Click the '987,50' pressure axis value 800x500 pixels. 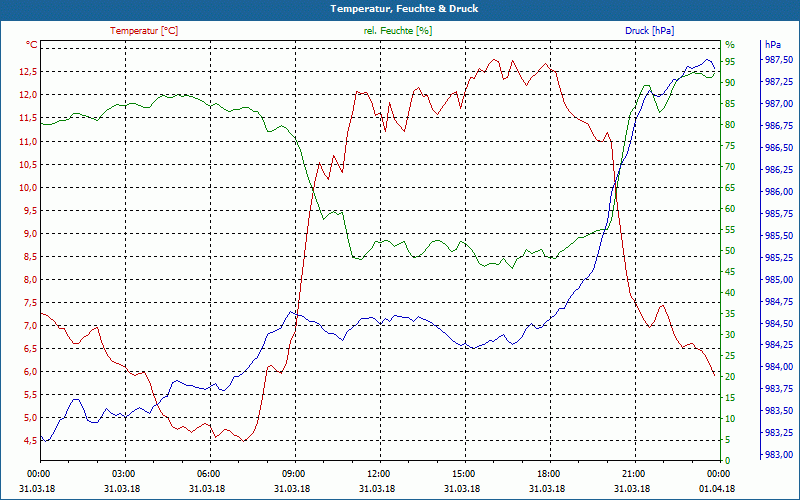(x=779, y=60)
